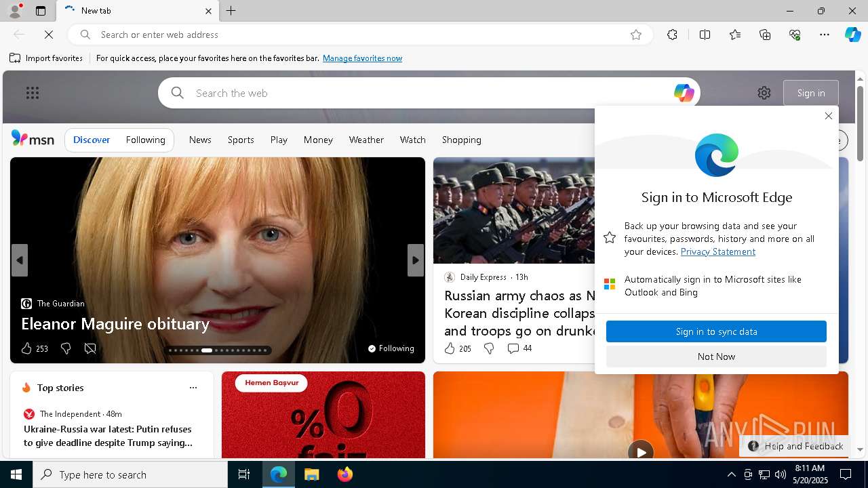868x488 pixels.
Task: Open Task View on taskbar
Action: [x=244, y=474]
